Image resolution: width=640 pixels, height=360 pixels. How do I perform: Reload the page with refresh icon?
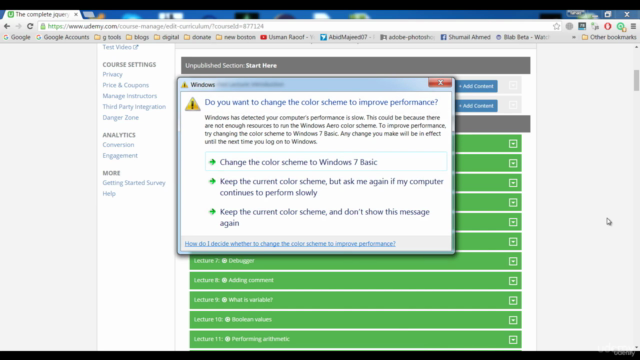click(30, 26)
